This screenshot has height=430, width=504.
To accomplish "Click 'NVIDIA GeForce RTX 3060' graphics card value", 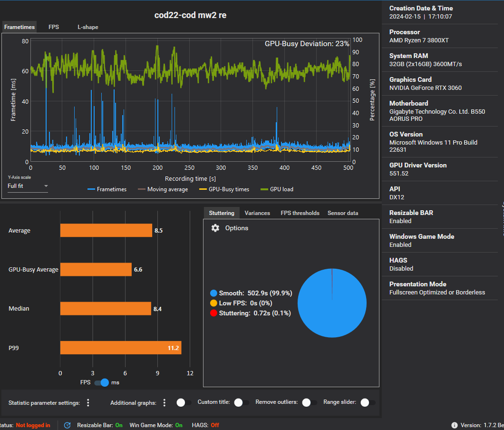I will 425,88.
